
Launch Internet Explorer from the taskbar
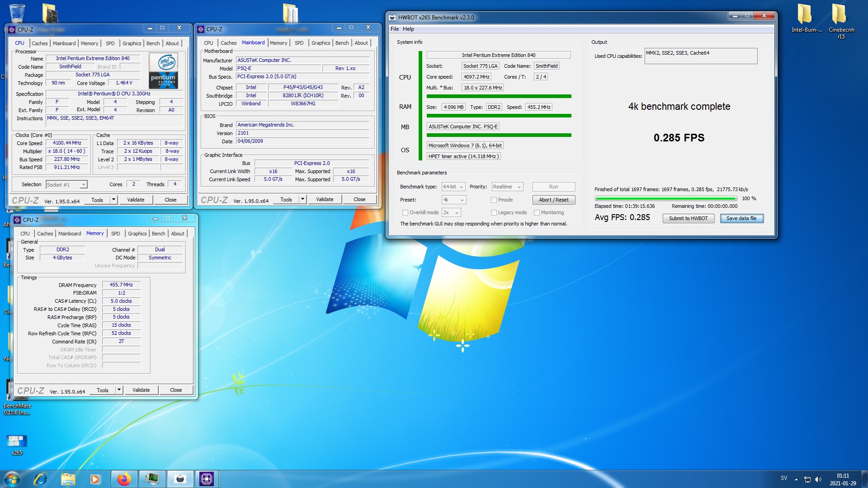tap(40, 479)
